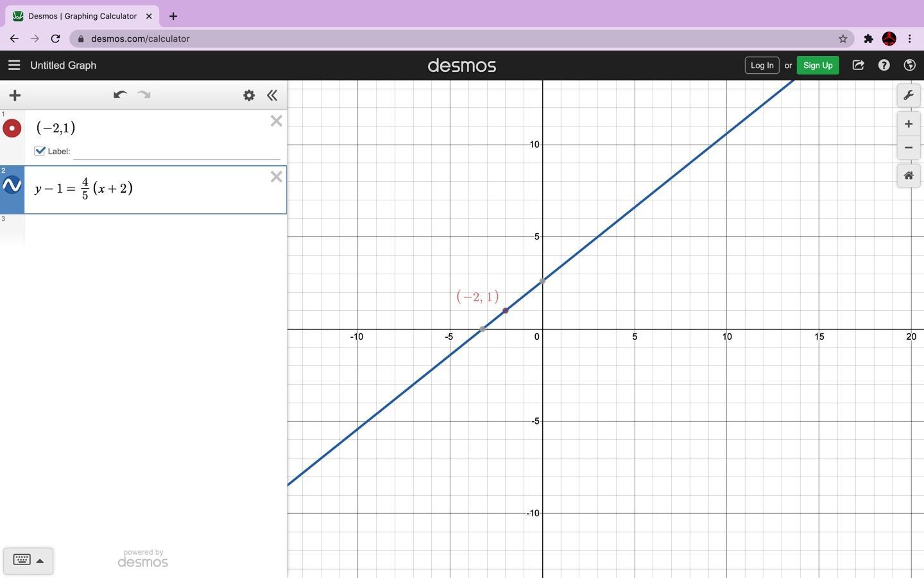Delete expression 2 with its X button
The image size is (924, 578).
click(x=277, y=177)
